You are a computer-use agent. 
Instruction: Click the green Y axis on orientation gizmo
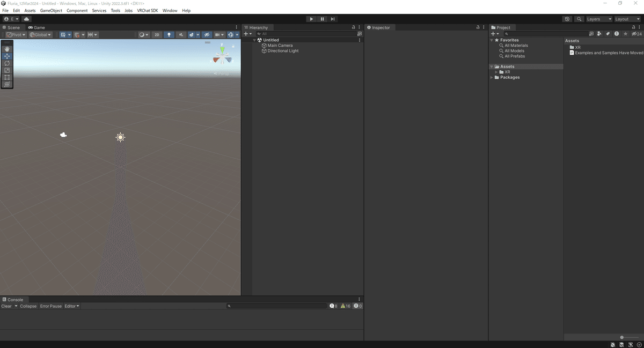coord(222,49)
